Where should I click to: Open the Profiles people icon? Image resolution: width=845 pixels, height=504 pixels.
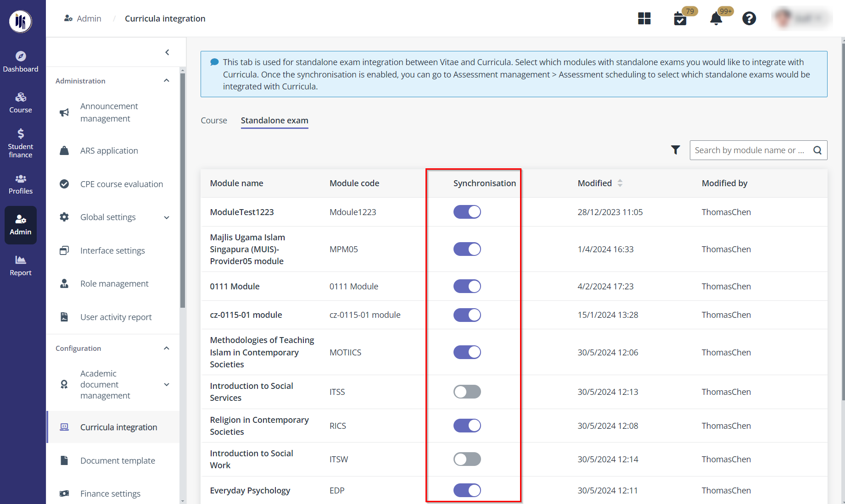coord(21,178)
